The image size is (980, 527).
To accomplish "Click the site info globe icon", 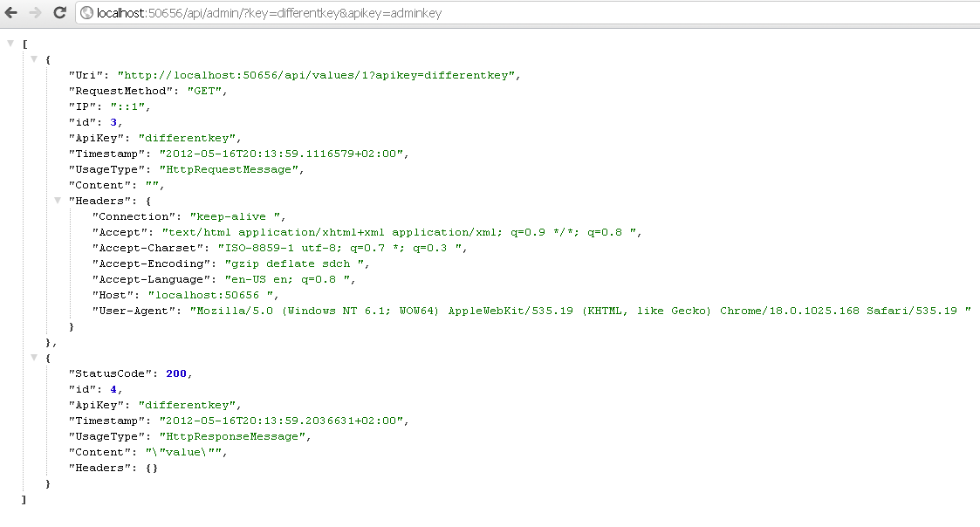I will coord(87,13).
